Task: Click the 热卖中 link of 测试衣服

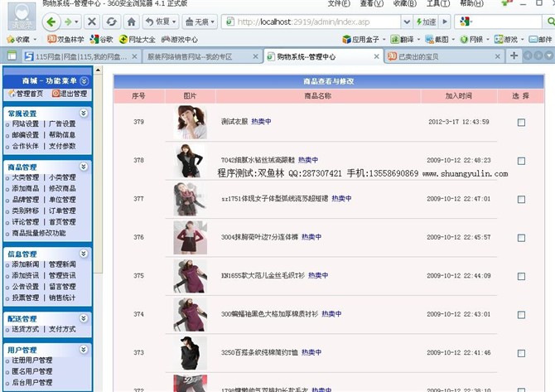Action: point(261,122)
